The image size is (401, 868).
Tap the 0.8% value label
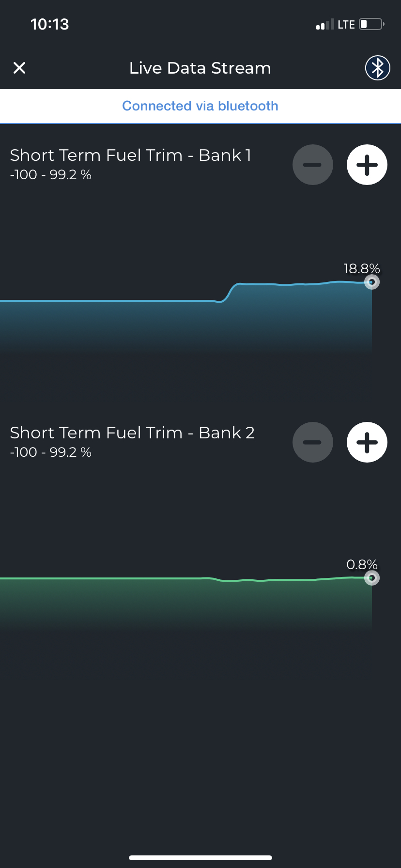pyautogui.click(x=362, y=565)
